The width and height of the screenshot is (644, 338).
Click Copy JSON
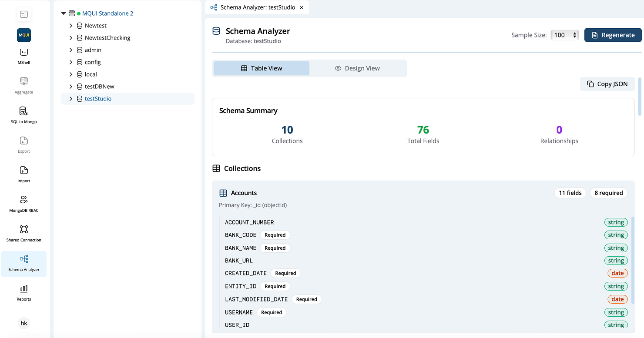607,84
